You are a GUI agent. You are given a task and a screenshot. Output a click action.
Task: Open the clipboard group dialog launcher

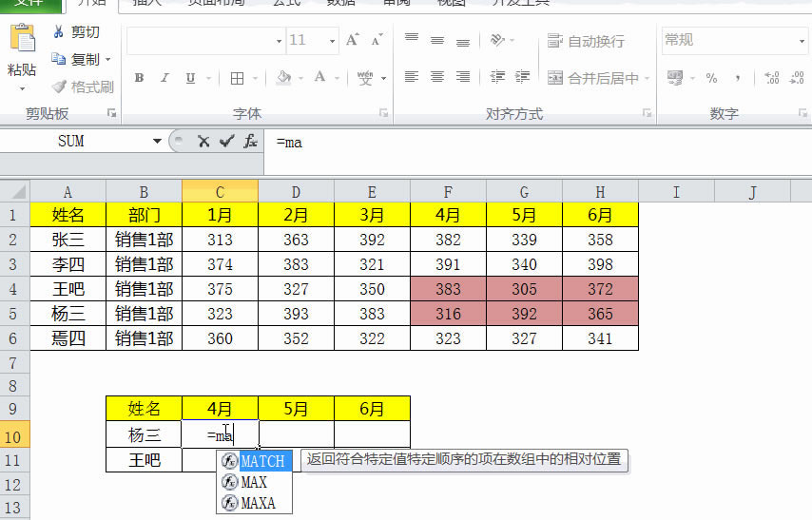(111, 112)
